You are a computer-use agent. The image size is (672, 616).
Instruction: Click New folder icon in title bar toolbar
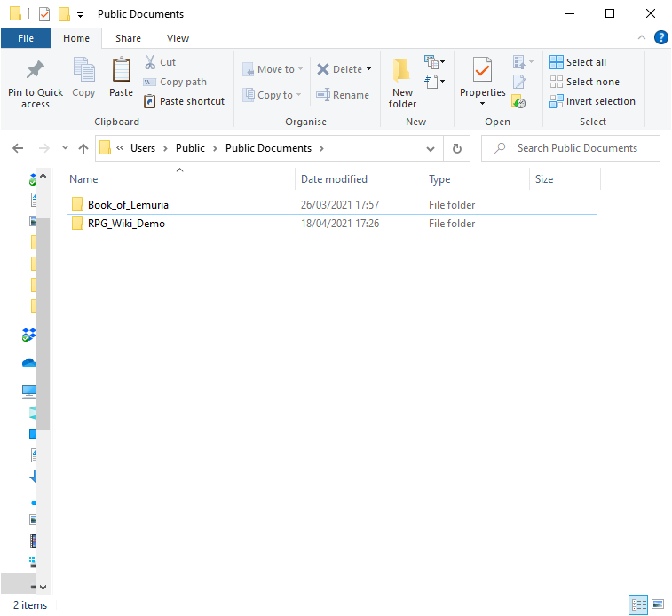click(x=64, y=14)
